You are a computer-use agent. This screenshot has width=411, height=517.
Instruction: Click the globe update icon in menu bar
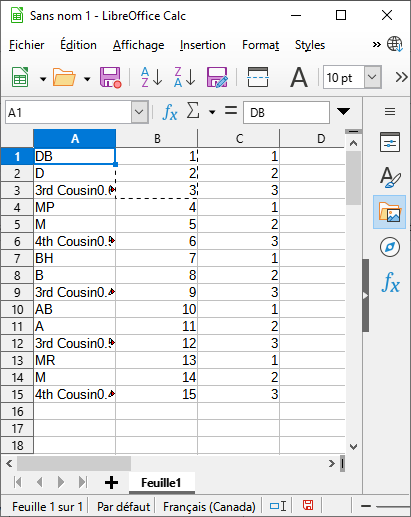[395, 44]
